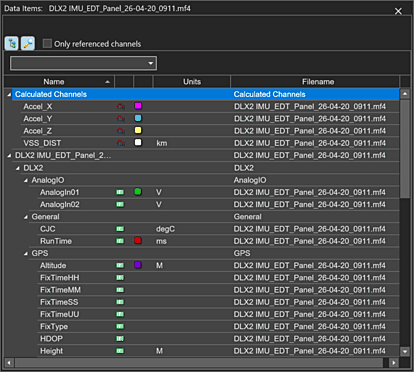Select the FixType channel name

[x=54, y=327]
